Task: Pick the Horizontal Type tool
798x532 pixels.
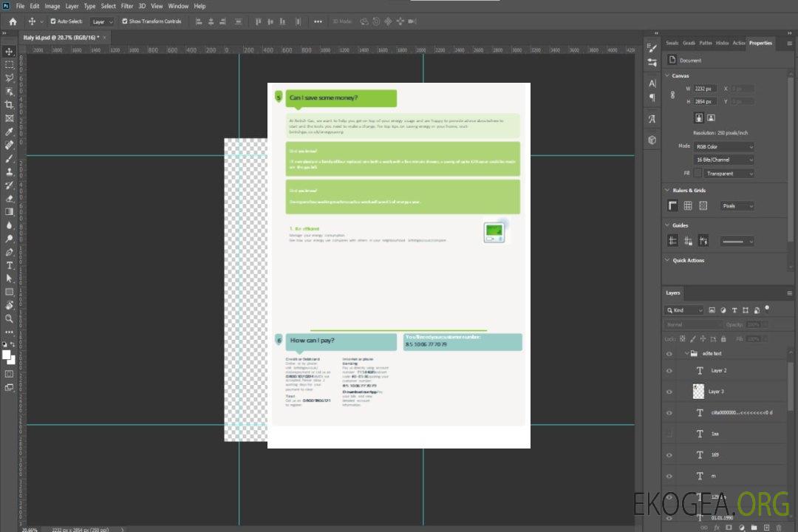Action: pyautogui.click(x=9, y=265)
